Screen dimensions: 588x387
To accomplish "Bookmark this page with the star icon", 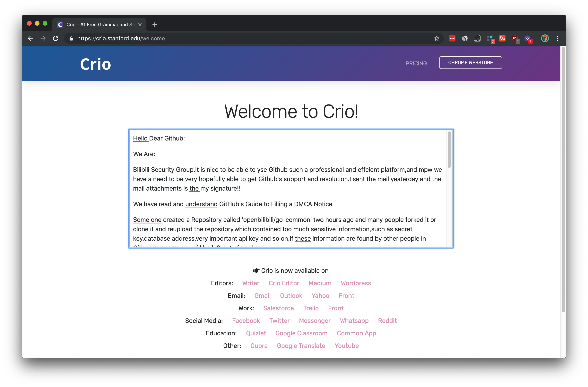I will coord(437,38).
